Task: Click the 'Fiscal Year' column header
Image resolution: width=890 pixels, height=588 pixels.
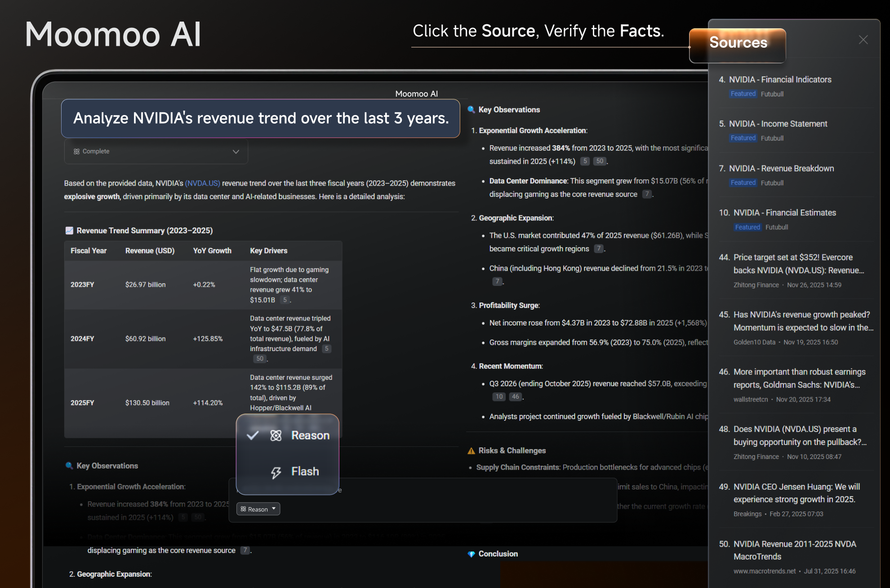Action: tap(89, 251)
